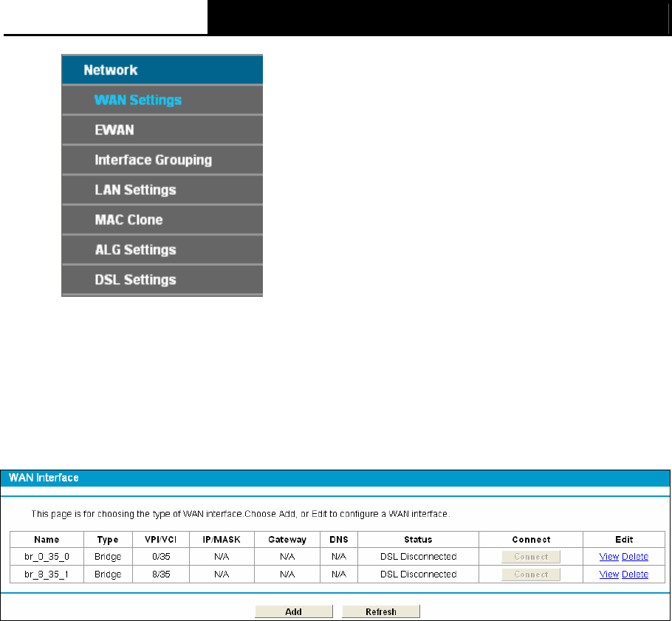The width and height of the screenshot is (672, 621).
Task: Open ALG Settings
Action: tap(162, 250)
